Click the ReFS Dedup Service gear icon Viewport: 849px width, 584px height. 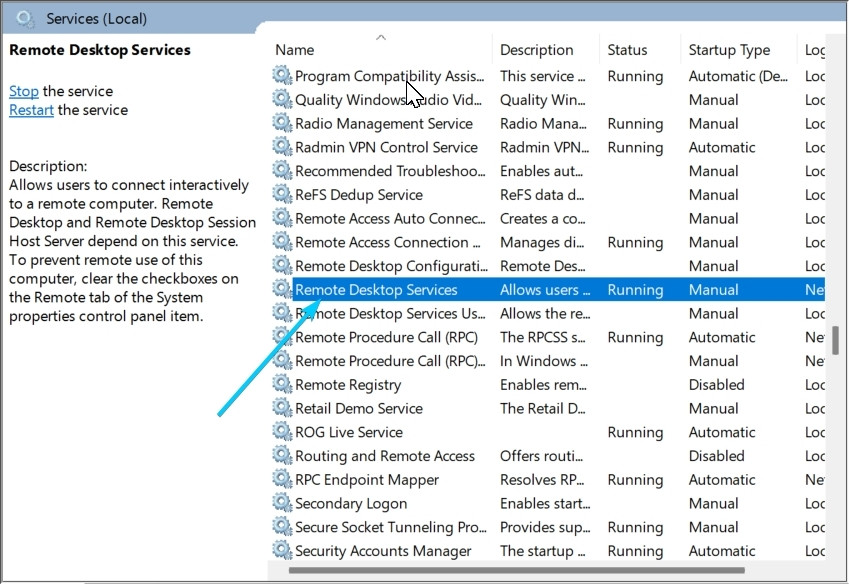pyautogui.click(x=282, y=195)
